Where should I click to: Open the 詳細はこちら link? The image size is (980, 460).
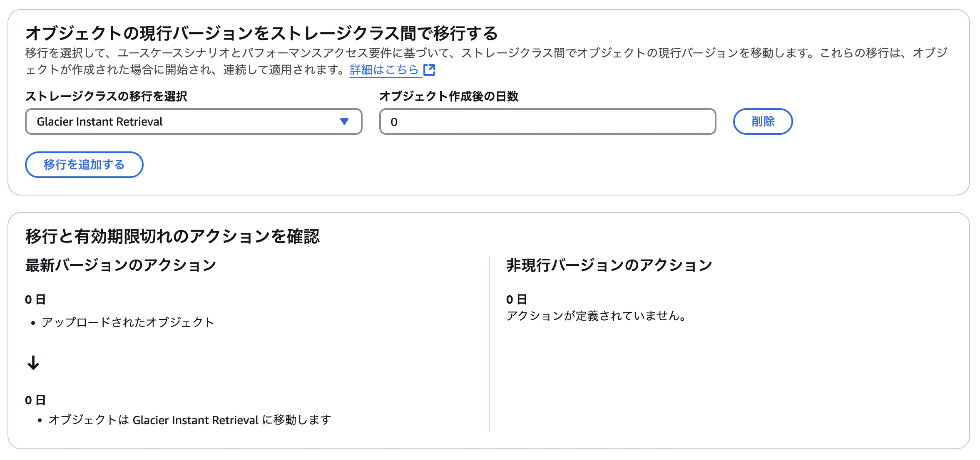(x=384, y=69)
